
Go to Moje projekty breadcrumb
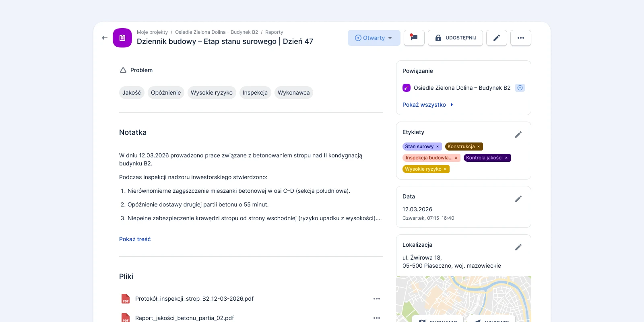pyautogui.click(x=152, y=32)
